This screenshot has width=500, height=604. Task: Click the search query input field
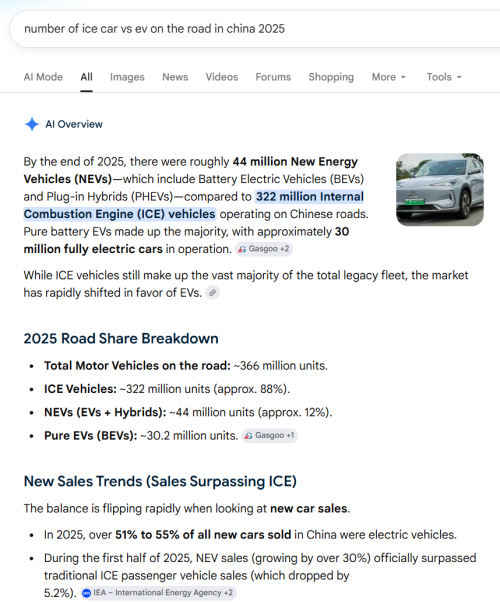tap(254, 29)
